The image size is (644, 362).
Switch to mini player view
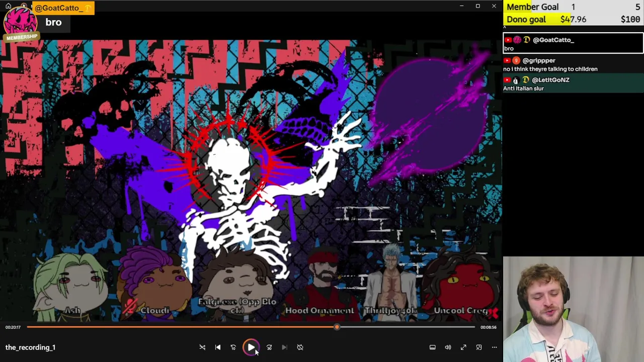tap(479, 347)
